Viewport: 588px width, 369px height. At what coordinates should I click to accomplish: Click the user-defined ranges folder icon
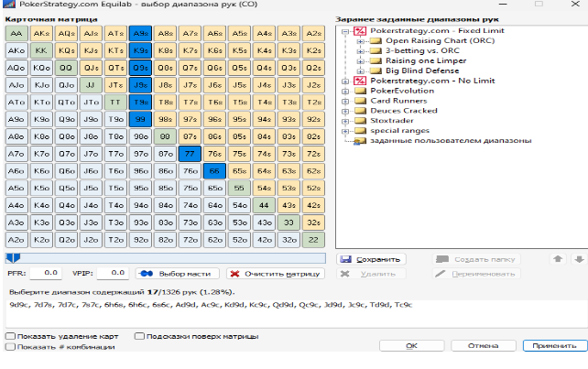tap(360, 141)
